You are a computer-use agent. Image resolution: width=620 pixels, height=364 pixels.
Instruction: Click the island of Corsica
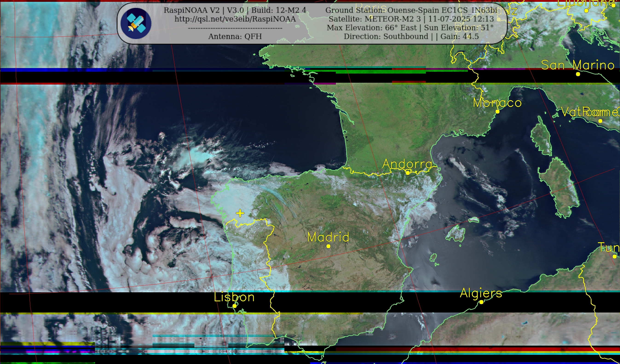[x=541, y=136]
